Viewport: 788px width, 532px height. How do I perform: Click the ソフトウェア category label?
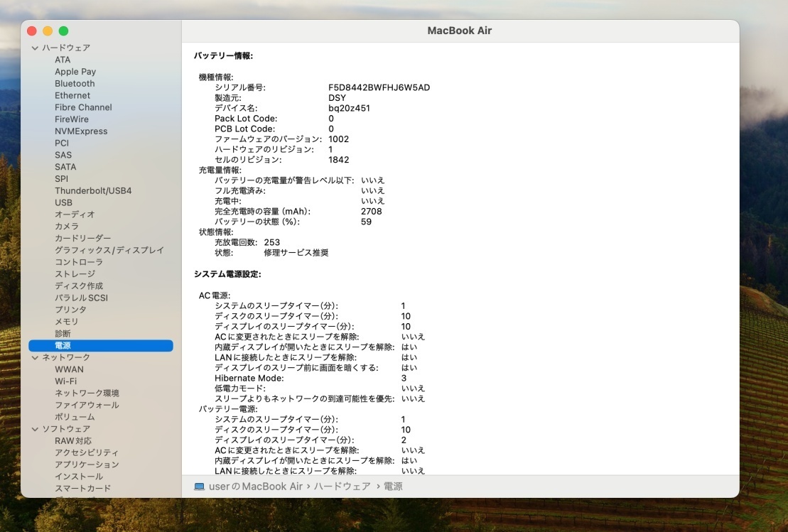click(66, 429)
